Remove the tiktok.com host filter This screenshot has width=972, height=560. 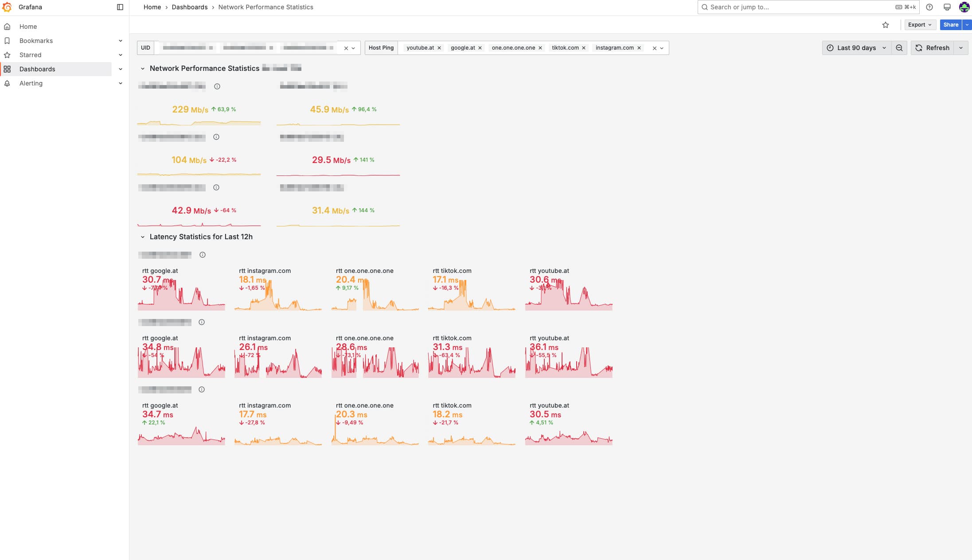coord(584,48)
